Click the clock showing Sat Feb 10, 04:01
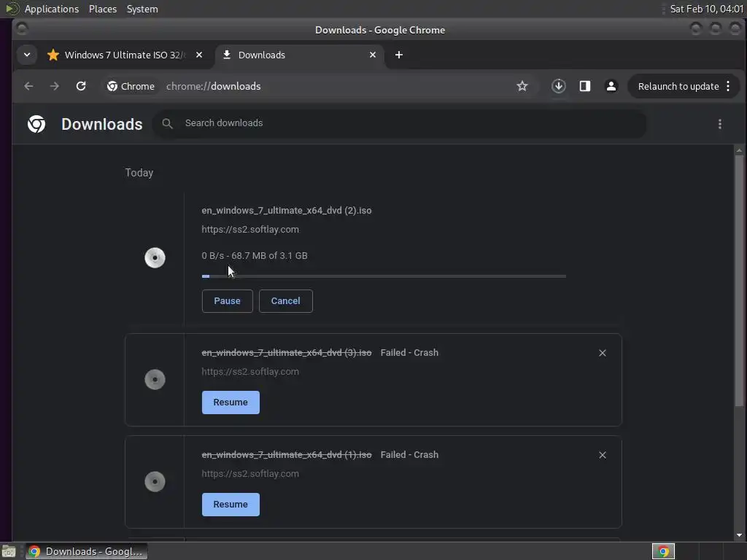Screen dimensions: 747x560 [x=706, y=9]
